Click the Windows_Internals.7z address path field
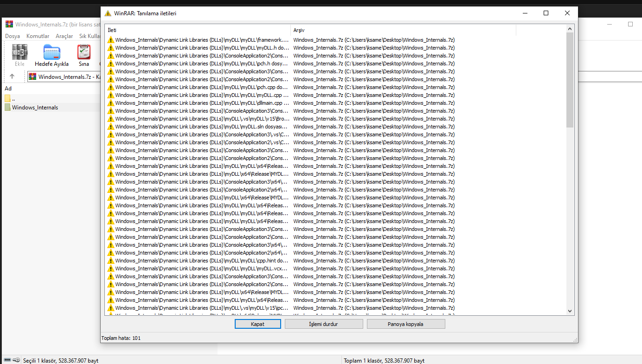Viewport: 642px width, 364px height. coord(65,77)
